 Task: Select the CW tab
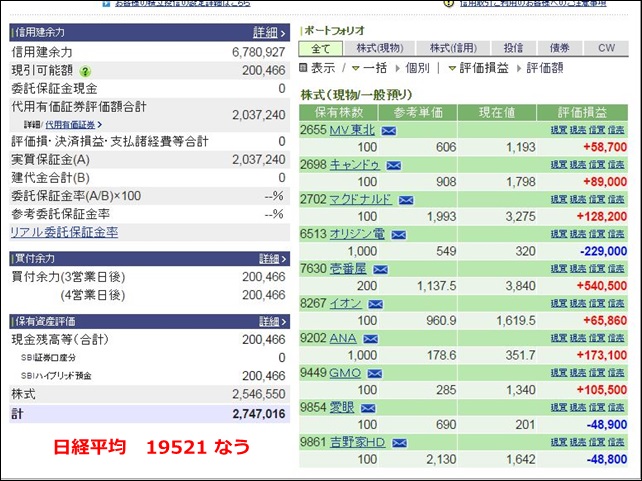(x=606, y=48)
